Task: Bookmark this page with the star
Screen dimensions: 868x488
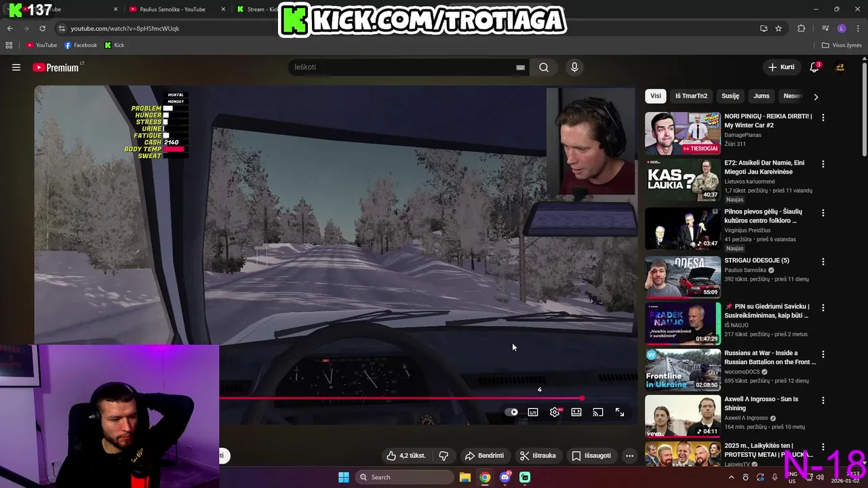Action: click(778, 28)
